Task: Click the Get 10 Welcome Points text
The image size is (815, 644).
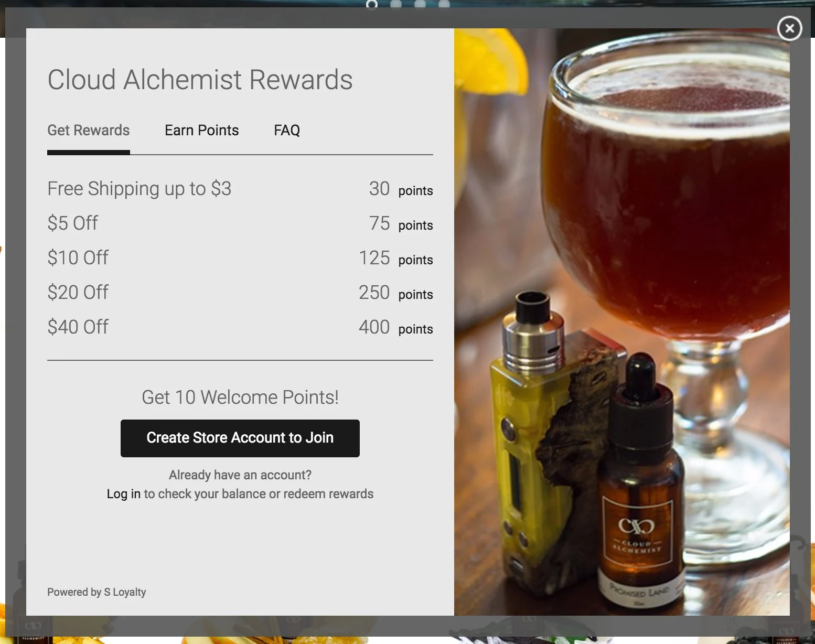Action: pyautogui.click(x=240, y=398)
